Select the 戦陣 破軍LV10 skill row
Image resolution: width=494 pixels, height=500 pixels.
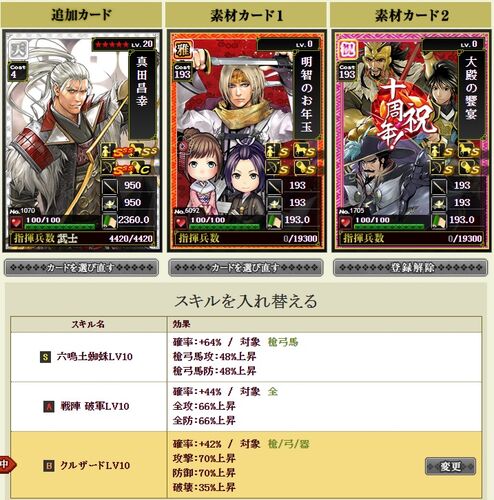(246, 406)
